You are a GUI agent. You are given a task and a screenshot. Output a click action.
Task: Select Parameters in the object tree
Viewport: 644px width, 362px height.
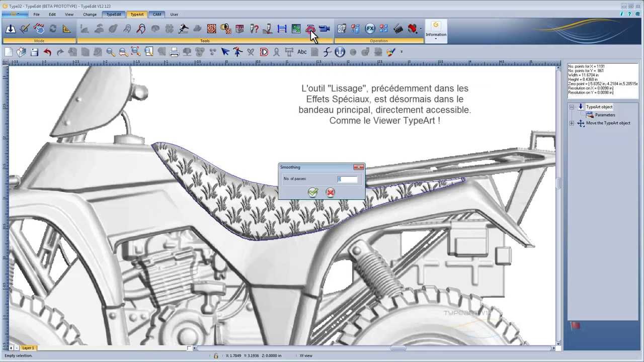click(605, 115)
